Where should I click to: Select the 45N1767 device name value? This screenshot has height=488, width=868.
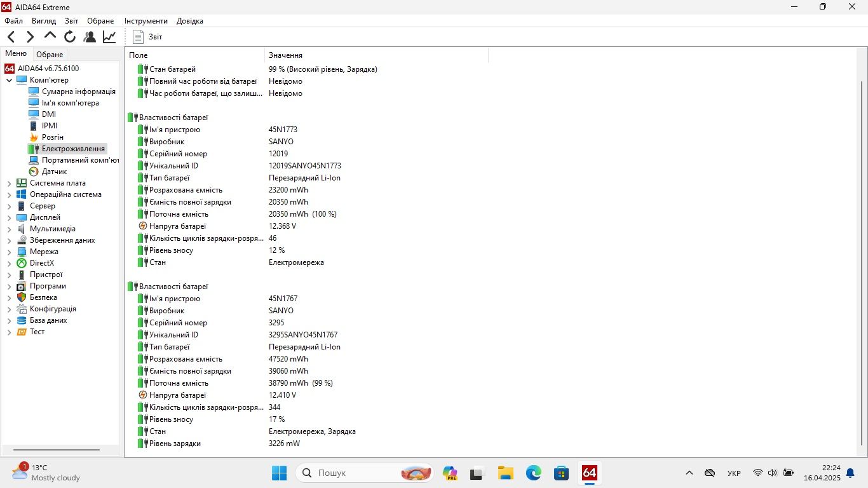point(283,299)
